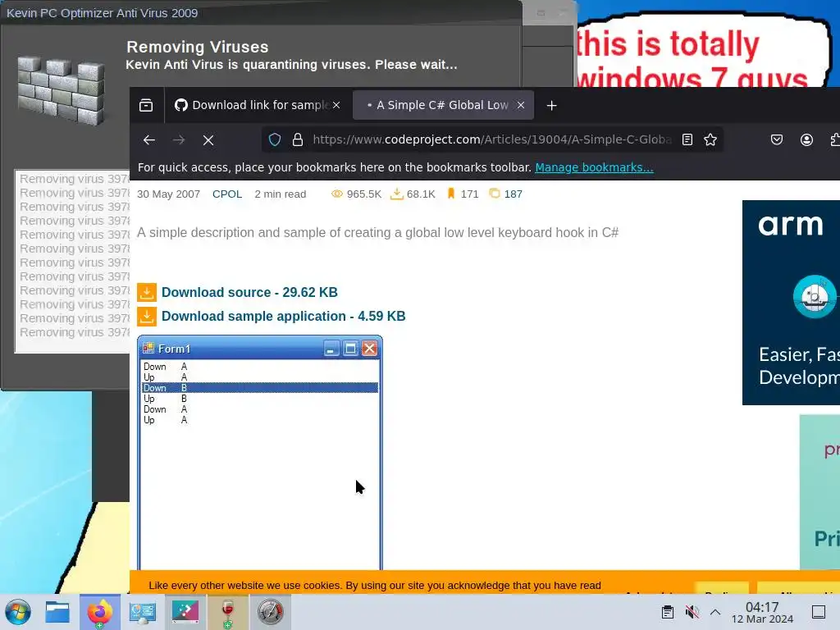
Task: Click the forward arrow in Firefox
Action: tap(179, 139)
